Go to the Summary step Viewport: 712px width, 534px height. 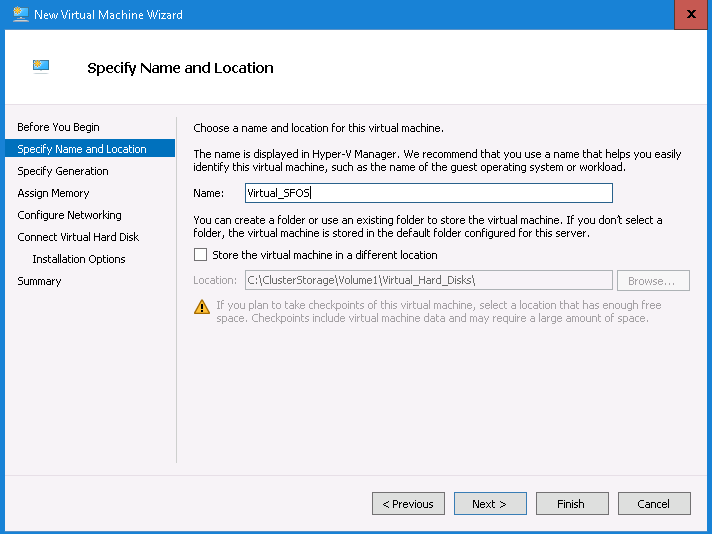click(x=39, y=281)
